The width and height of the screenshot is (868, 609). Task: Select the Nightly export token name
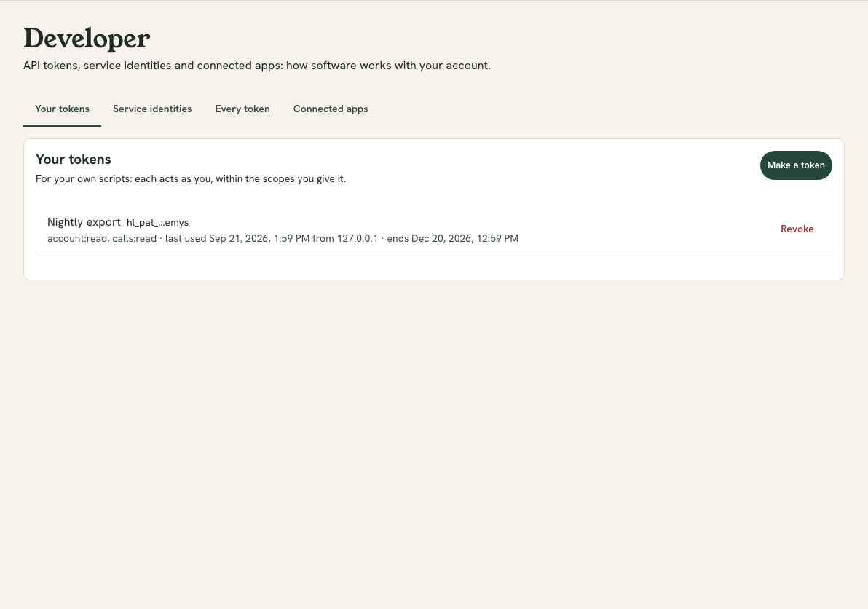[x=84, y=222]
